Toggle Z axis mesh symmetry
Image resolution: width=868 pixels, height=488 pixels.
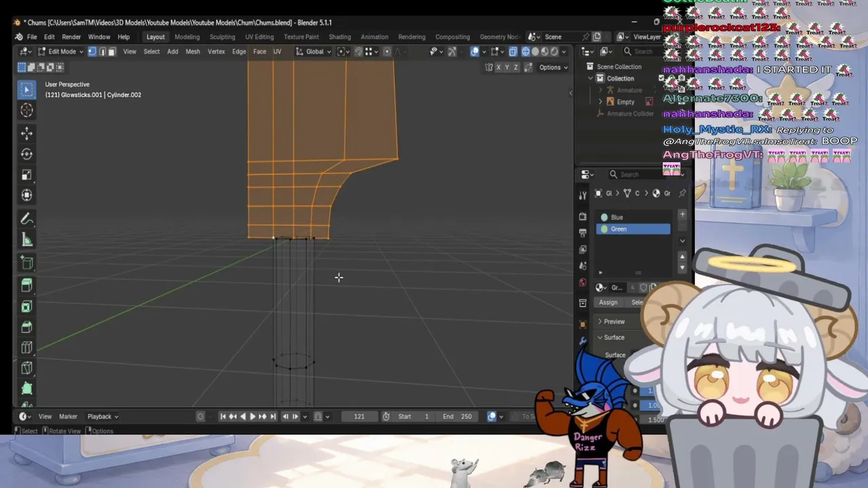pyautogui.click(x=516, y=67)
